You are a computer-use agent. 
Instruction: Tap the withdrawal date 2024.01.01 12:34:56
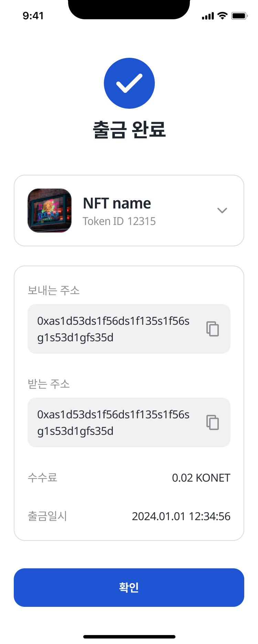(x=181, y=516)
